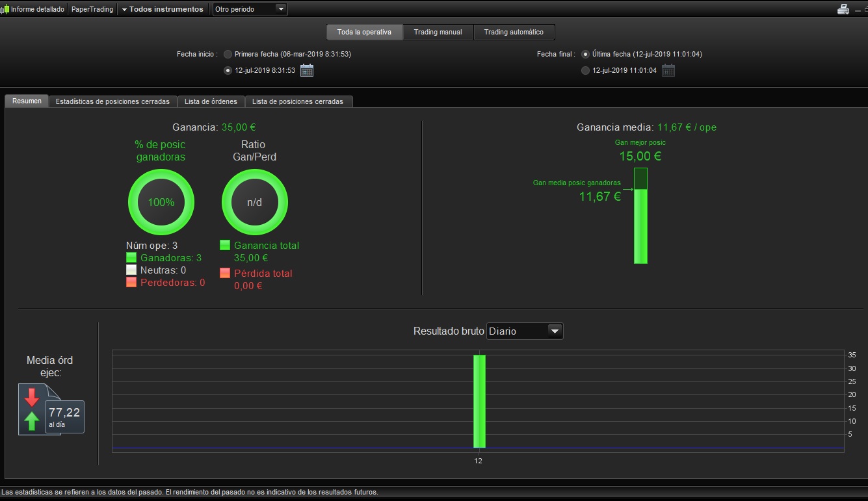The image size is (868, 501).
Task: Click the Informe detallado candlestick icon
Action: pos(5,10)
